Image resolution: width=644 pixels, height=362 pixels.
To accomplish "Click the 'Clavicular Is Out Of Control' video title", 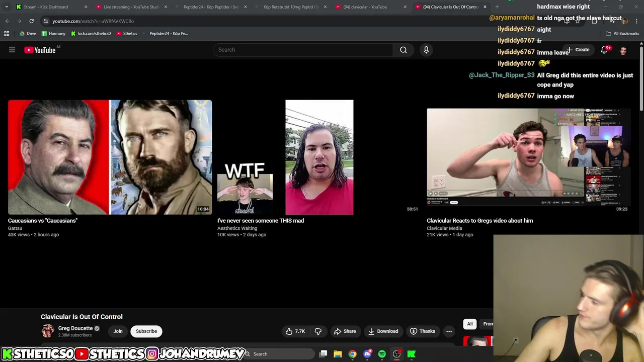I will 82,317.
